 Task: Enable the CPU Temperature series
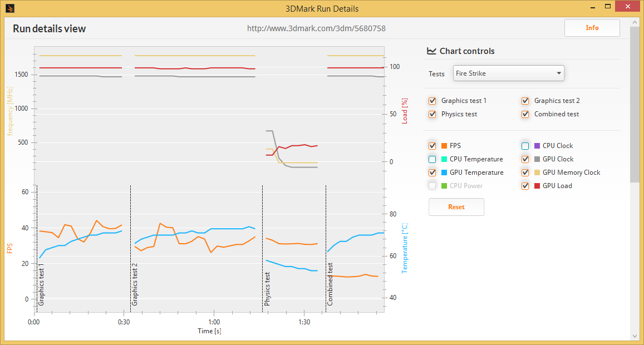tap(432, 159)
